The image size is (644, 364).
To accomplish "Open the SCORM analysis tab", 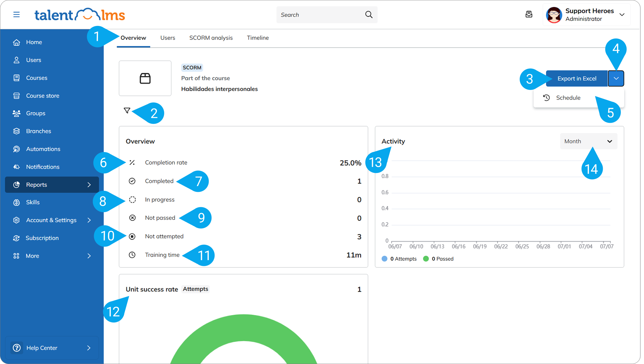I will pyautogui.click(x=211, y=38).
